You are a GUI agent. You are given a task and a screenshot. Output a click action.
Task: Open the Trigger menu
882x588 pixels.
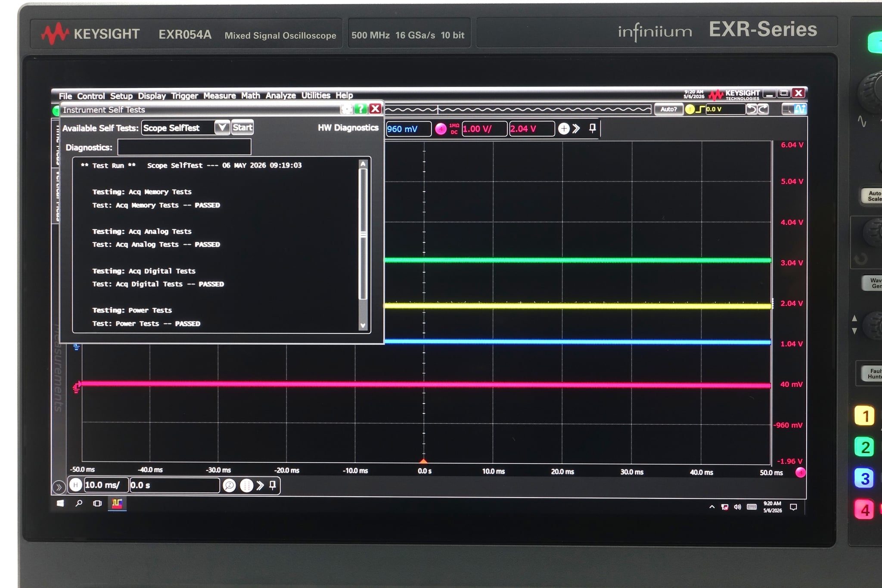pyautogui.click(x=184, y=96)
